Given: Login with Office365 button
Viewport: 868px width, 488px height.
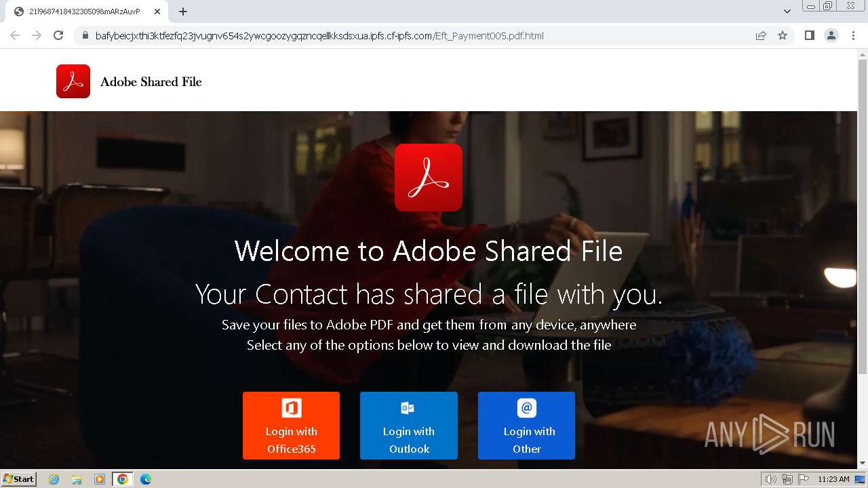Looking at the screenshot, I should click(292, 426).
